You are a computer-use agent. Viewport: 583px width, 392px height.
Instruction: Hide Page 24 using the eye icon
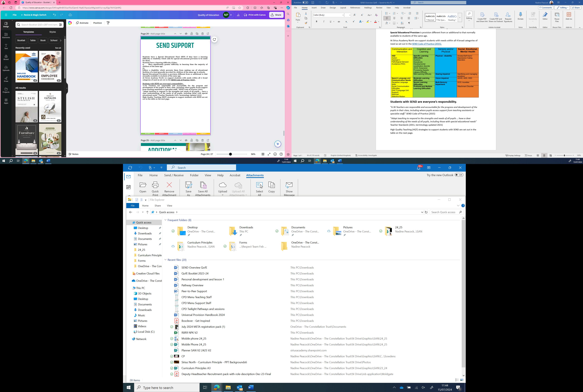point(186,34)
